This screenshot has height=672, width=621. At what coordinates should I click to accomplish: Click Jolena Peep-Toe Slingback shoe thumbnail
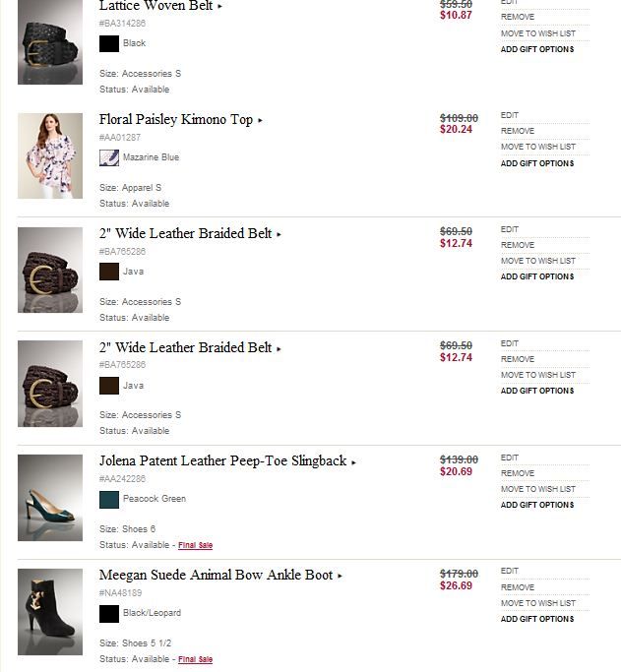click(49, 498)
